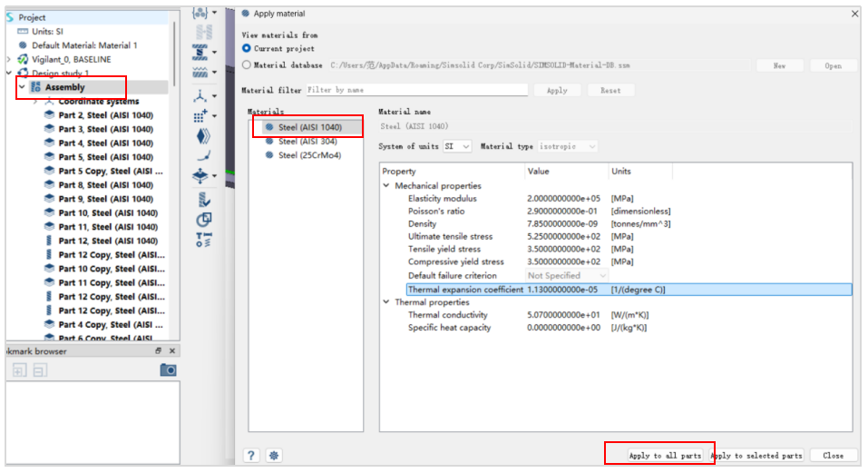Select Part 9, Steel (AISI 1040) row
Image resolution: width=868 pixels, height=473 pixels.
(106, 199)
